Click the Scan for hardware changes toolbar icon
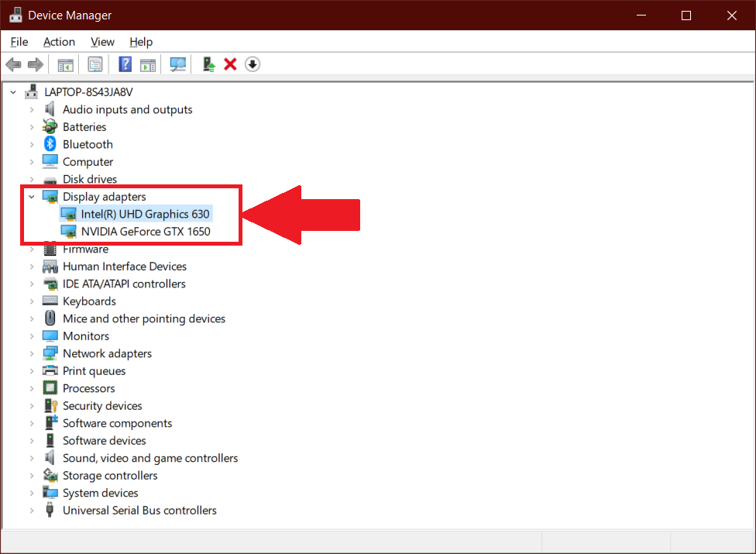 pos(178,64)
